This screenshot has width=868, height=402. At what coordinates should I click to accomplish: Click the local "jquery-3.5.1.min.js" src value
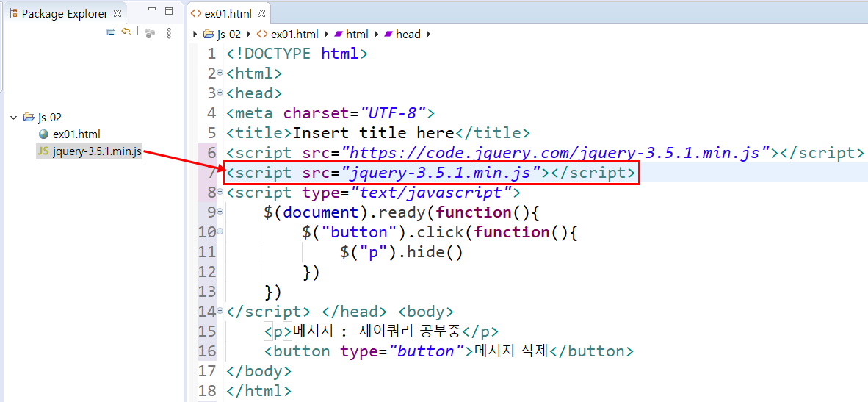pos(443,173)
